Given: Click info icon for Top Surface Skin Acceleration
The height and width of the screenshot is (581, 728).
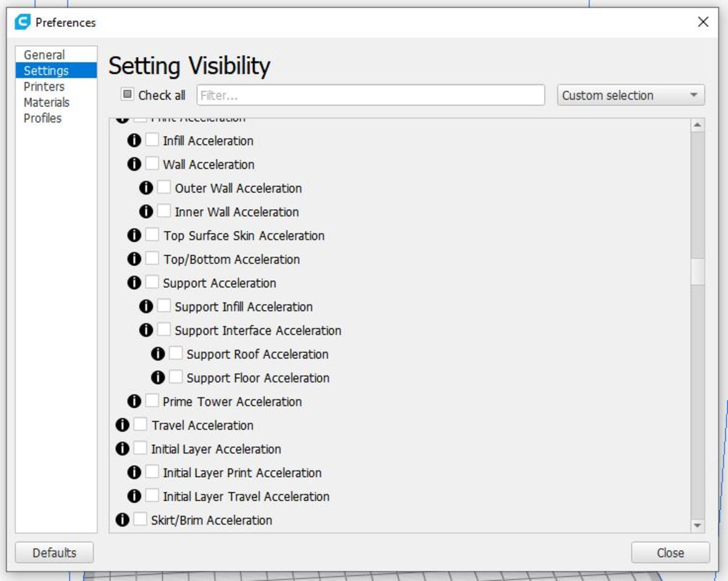Looking at the screenshot, I should pyautogui.click(x=134, y=235).
